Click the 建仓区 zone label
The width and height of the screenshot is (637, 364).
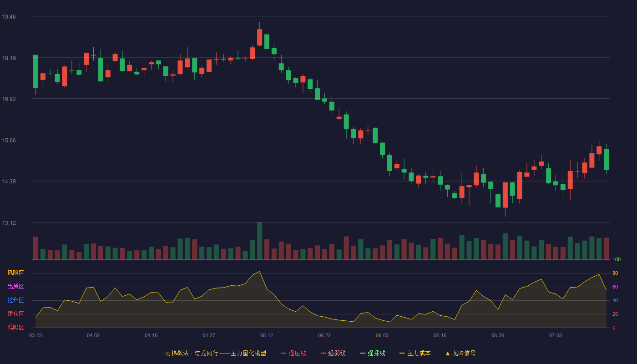15,314
